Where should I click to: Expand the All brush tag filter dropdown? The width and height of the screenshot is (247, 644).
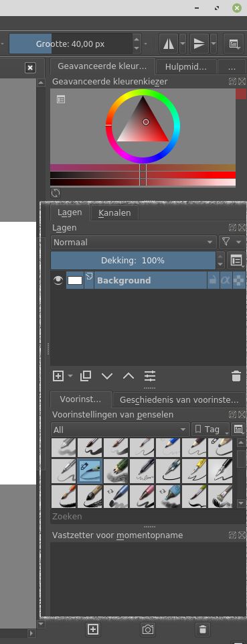(x=120, y=430)
